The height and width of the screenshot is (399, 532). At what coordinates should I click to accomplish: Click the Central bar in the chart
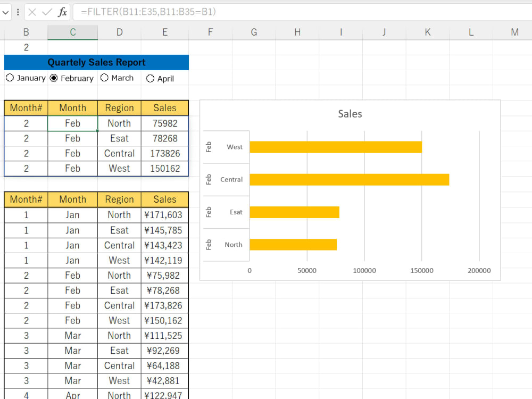(348, 179)
